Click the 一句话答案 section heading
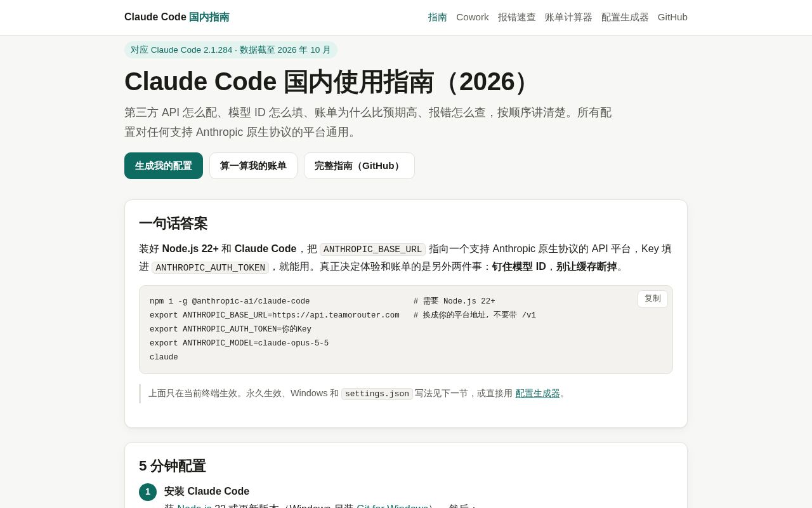The height and width of the screenshot is (508, 812). click(x=173, y=224)
